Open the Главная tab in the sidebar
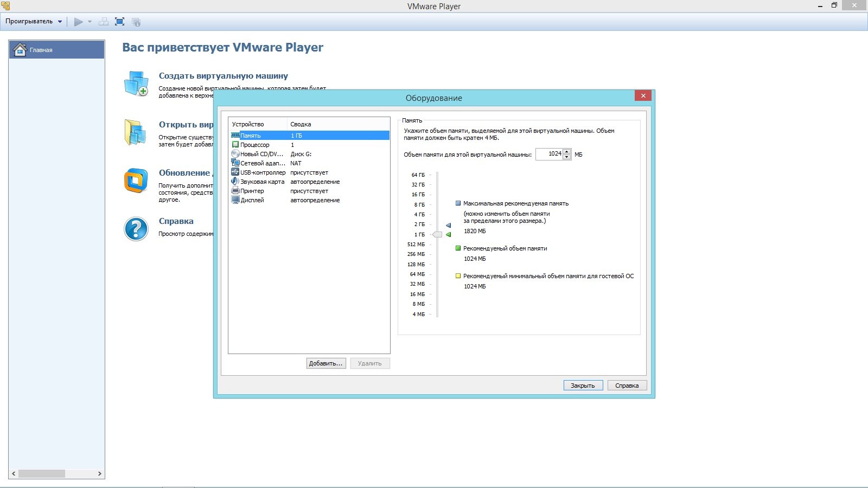Viewport: 868px width, 488px height. [56, 50]
